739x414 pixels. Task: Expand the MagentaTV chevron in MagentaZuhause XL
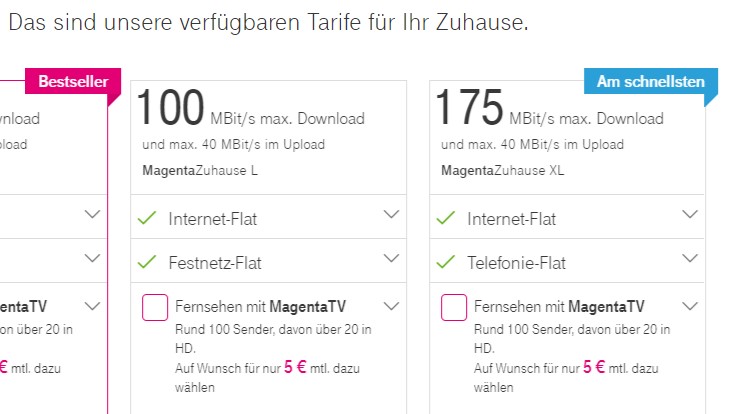tap(690, 306)
